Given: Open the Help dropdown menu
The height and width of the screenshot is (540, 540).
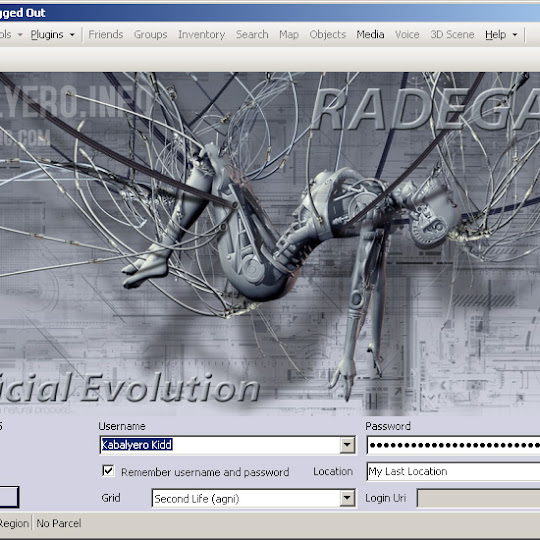Looking at the screenshot, I should click(x=501, y=34).
